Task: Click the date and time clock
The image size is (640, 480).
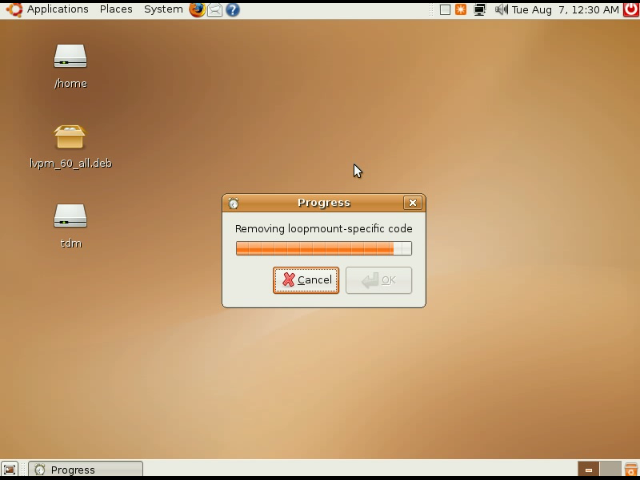Action: (x=565, y=9)
